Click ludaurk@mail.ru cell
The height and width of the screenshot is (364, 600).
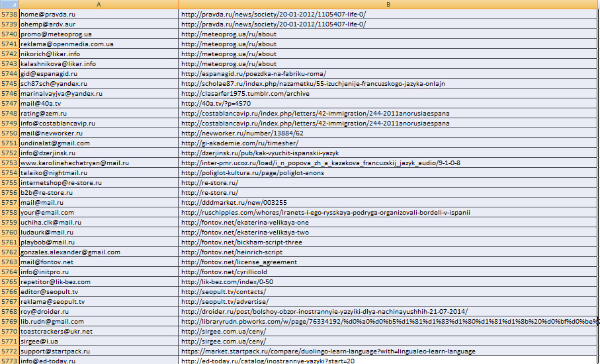coord(99,233)
